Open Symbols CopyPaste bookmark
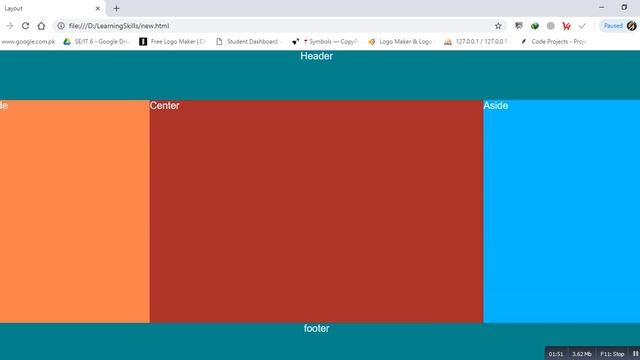640x360 pixels. [x=325, y=42]
